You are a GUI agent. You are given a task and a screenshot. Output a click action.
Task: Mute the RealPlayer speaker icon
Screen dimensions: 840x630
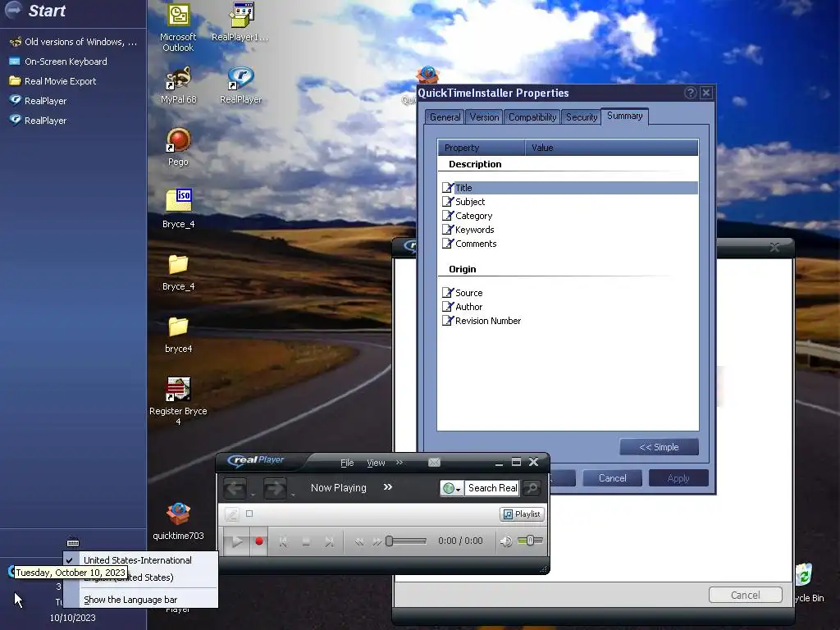pos(505,541)
